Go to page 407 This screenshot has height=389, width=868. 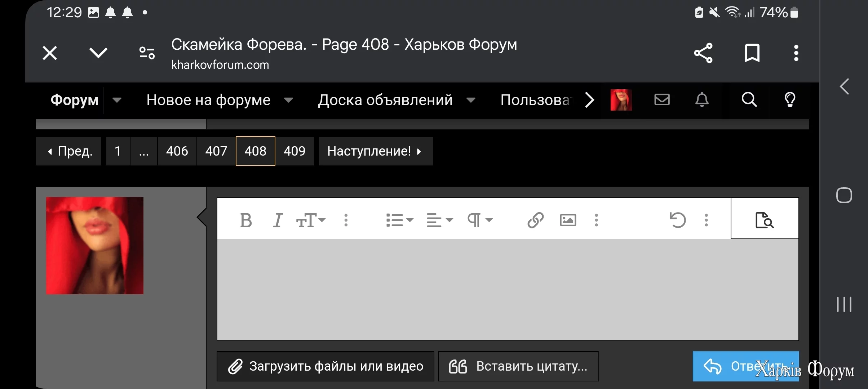pos(216,151)
